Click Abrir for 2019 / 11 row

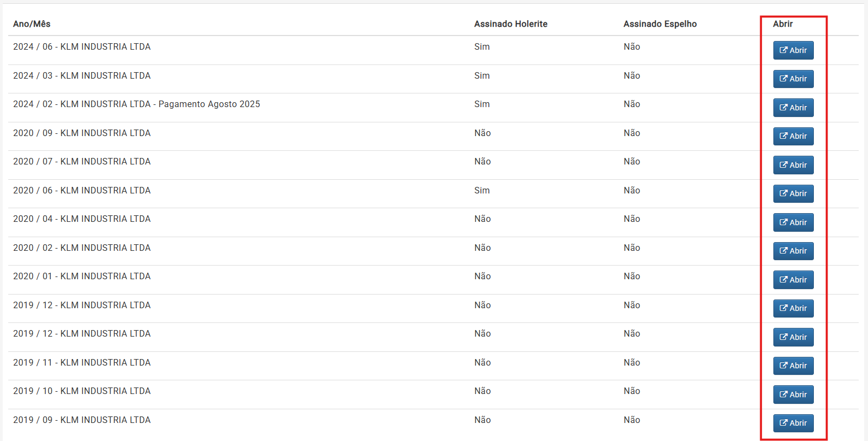pyautogui.click(x=793, y=366)
